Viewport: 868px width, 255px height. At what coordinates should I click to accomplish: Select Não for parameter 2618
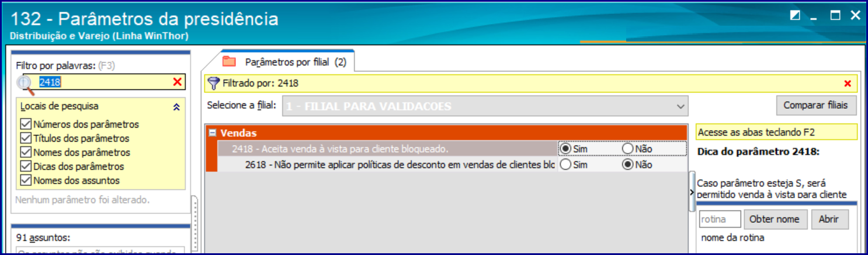click(627, 165)
